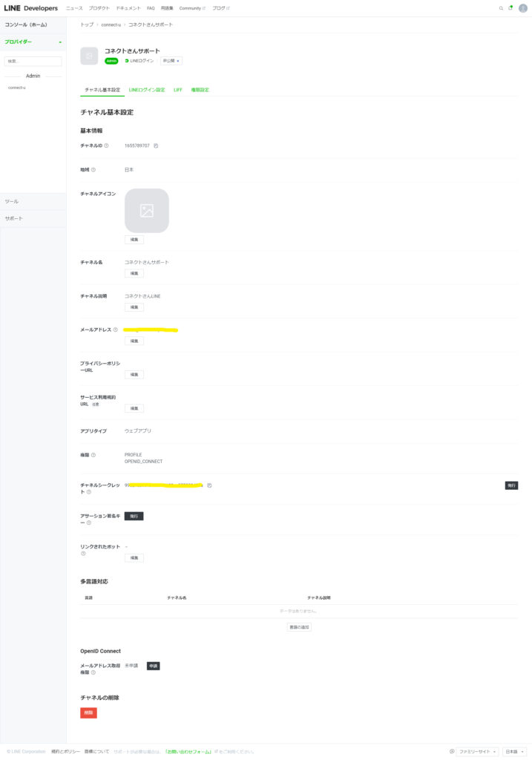Switch to the LINEログイン設定 tab
This screenshot has width=532, height=760.
147,90
